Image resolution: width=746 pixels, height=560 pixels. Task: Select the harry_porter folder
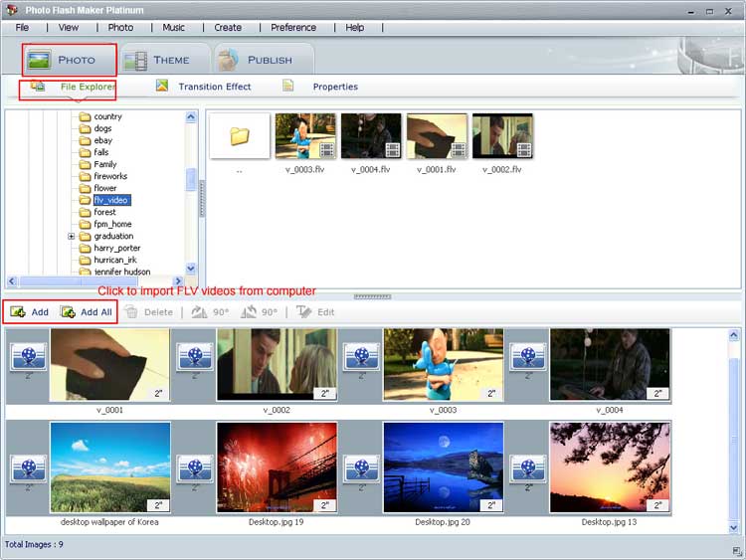tap(109, 248)
